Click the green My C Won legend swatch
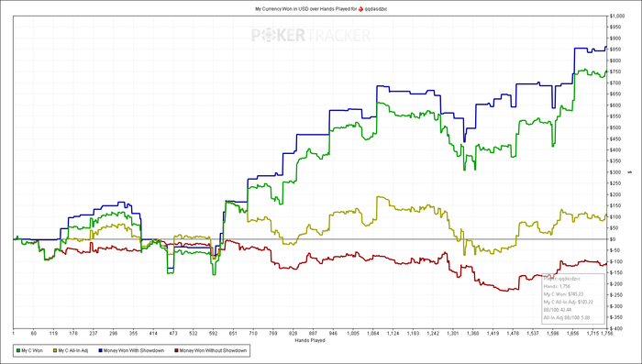This screenshot has width=642, height=364. click(x=18, y=351)
